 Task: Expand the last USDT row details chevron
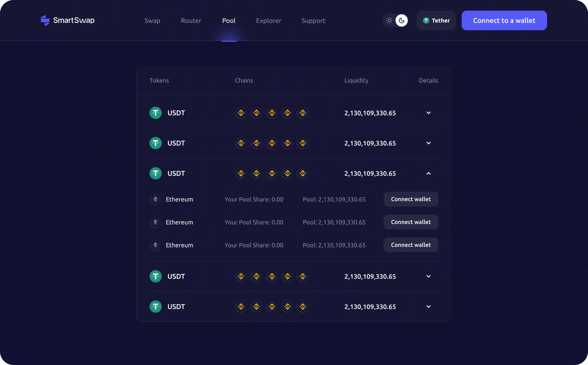[428, 307]
